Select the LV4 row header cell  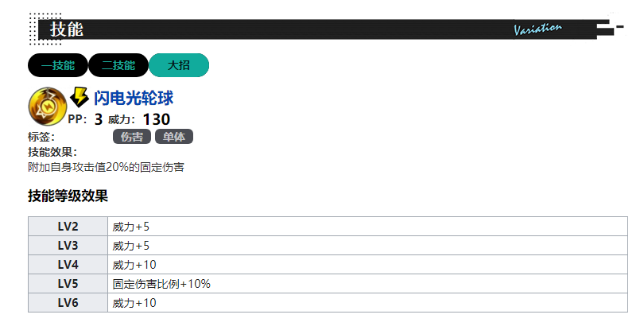tap(68, 265)
